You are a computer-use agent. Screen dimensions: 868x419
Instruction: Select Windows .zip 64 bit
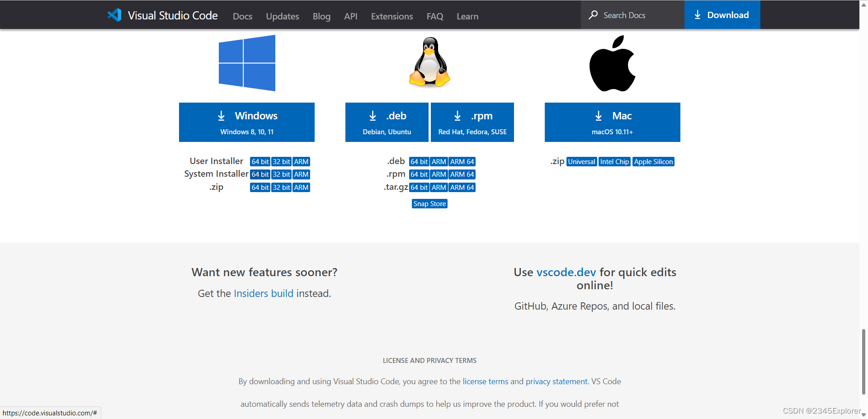tap(260, 188)
